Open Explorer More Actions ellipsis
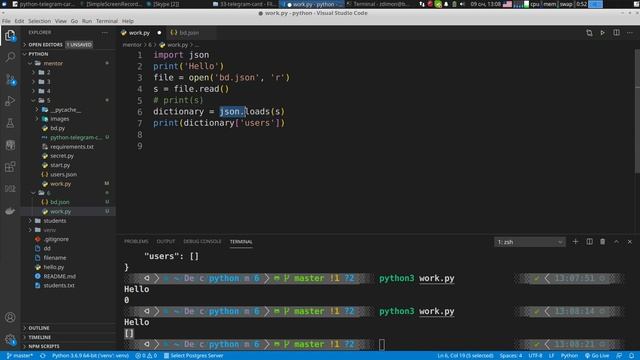 (105, 32)
